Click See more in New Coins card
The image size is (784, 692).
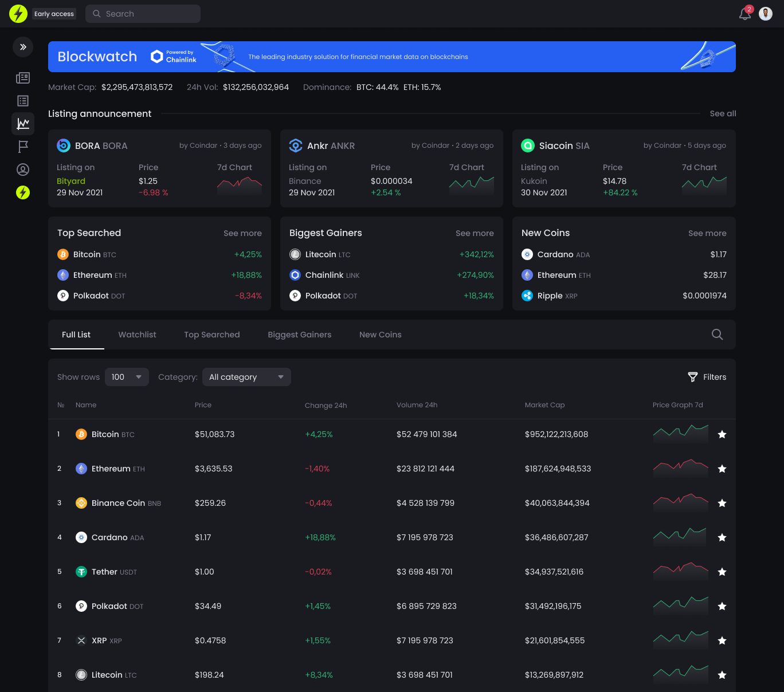(x=707, y=233)
